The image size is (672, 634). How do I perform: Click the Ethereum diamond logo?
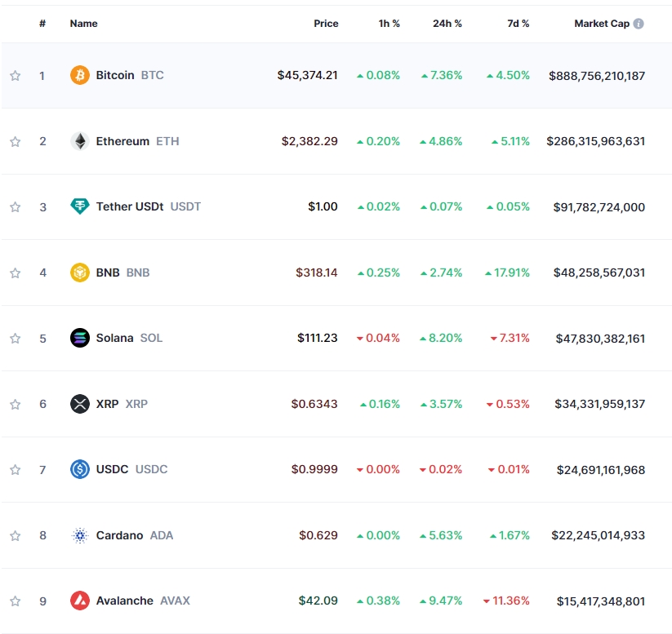coord(81,140)
